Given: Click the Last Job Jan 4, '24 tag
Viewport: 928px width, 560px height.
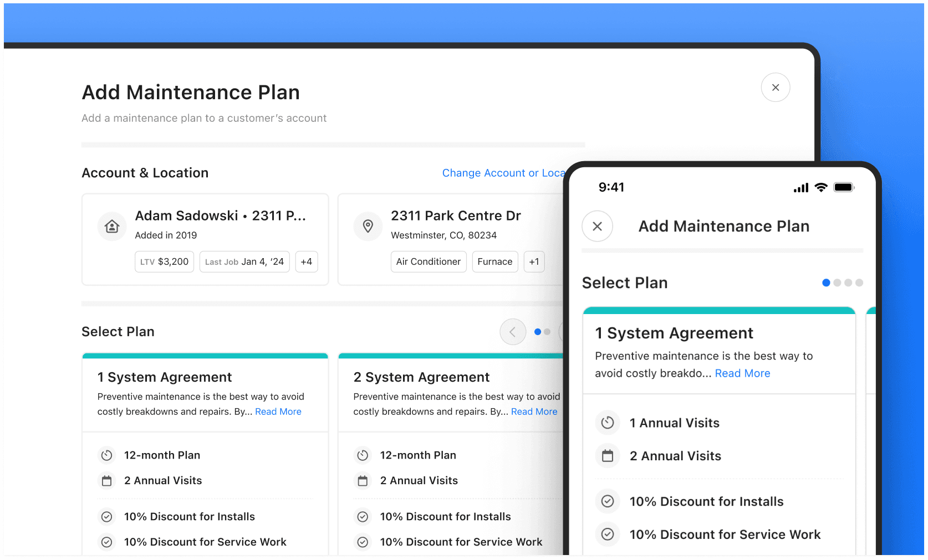Looking at the screenshot, I should pyautogui.click(x=244, y=261).
